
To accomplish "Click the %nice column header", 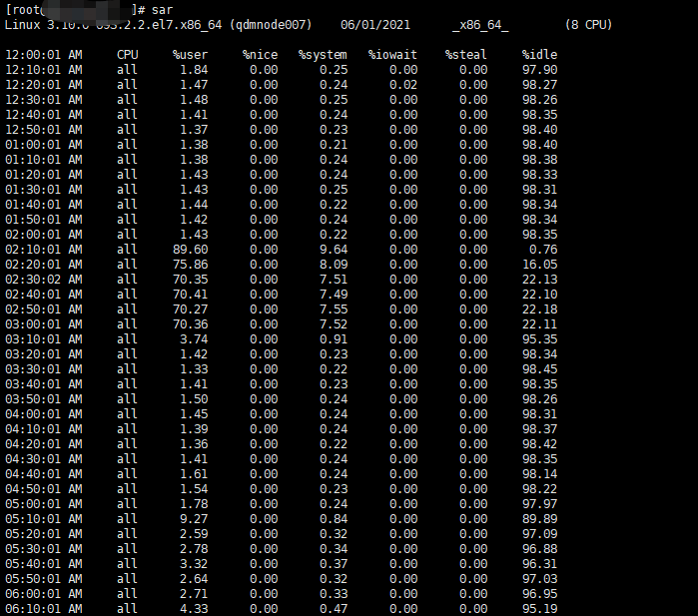I will coord(260,55).
